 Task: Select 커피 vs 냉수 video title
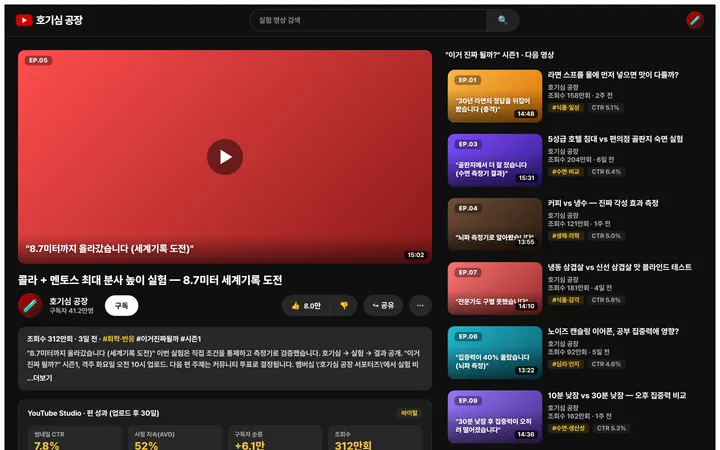pyautogui.click(x=603, y=203)
